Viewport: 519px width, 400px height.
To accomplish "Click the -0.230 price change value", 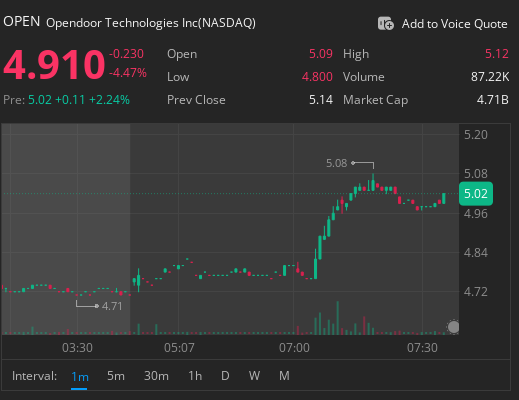I will [x=126, y=54].
